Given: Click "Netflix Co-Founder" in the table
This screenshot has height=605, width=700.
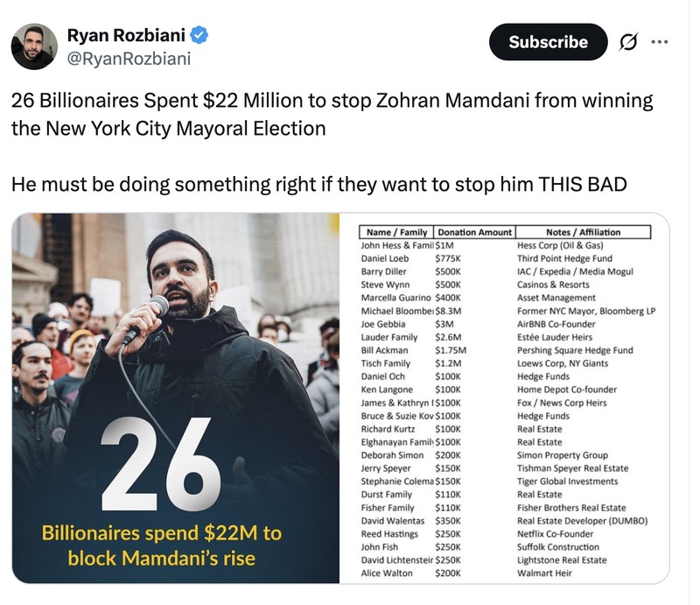Looking at the screenshot, I should pyautogui.click(x=555, y=534).
